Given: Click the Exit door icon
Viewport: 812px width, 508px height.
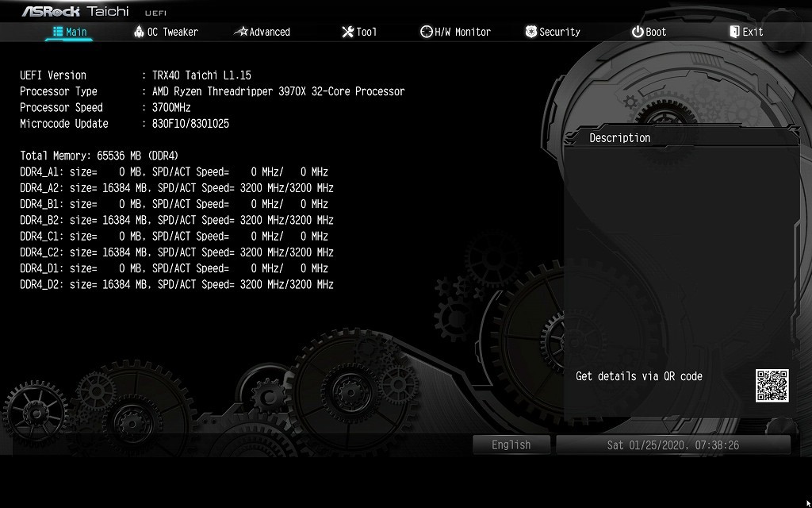Looking at the screenshot, I should [x=734, y=32].
